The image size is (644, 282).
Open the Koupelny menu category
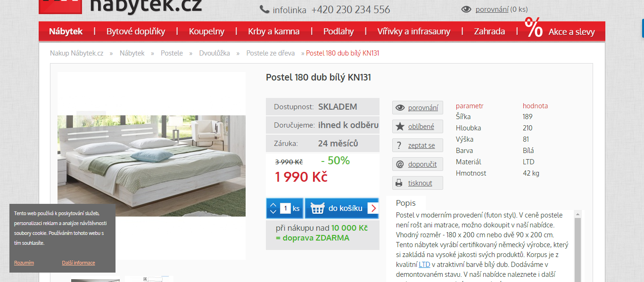(206, 32)
